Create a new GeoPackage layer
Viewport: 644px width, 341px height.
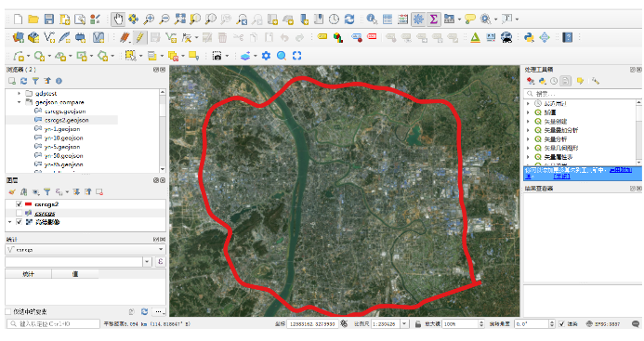[33, 37]
